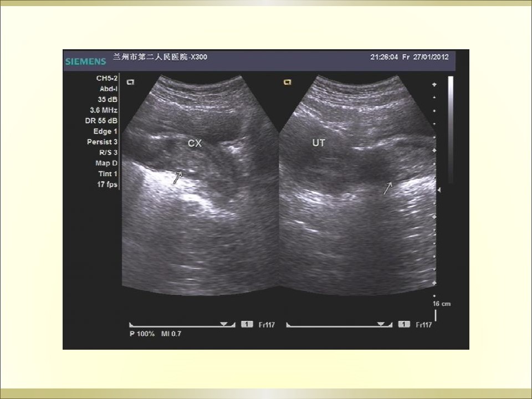Click the right image orientation marker
532x399 pixels.
(287, 82)
